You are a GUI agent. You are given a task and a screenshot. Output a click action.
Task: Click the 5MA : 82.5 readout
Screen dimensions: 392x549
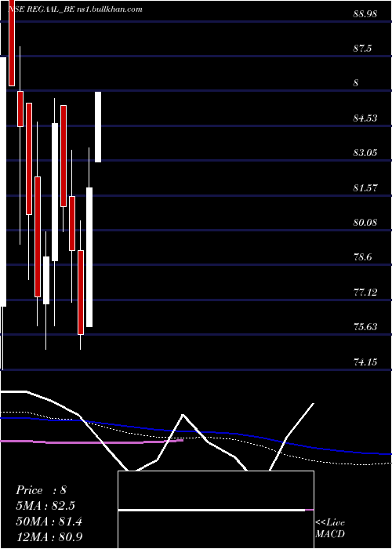click(x=45, y=506)
